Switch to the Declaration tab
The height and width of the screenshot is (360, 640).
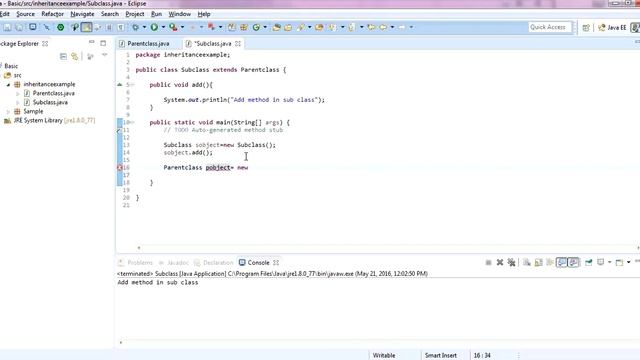(x=214, y=262)
